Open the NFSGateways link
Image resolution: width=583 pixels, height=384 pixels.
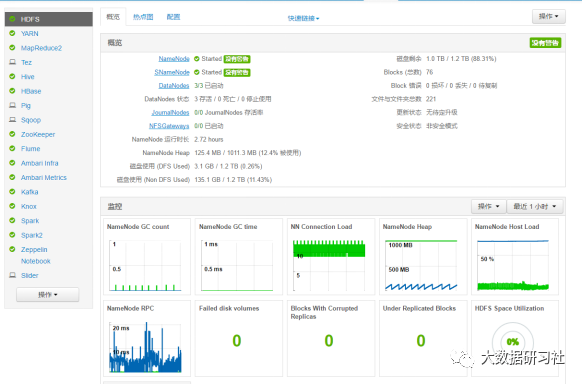pos(169,126)
